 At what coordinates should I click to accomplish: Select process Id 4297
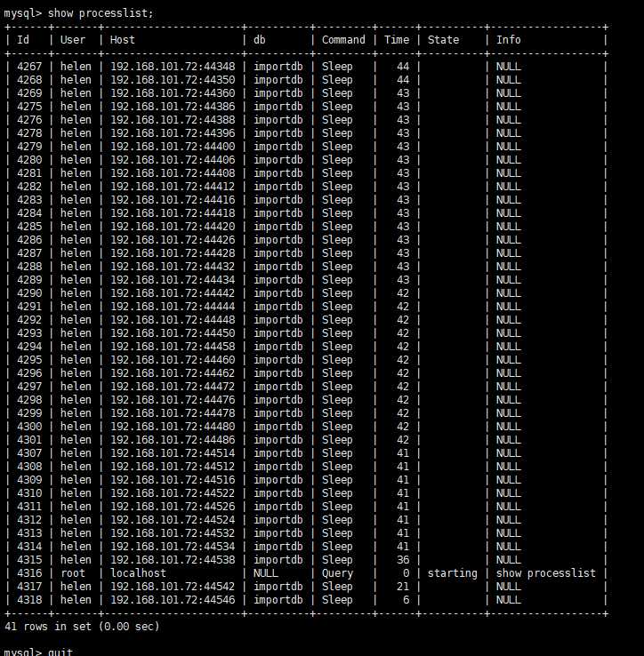pos(29,387)
